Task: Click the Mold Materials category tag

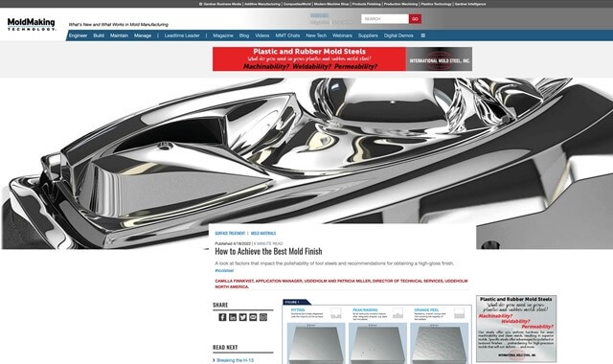Action: point(263,233)
